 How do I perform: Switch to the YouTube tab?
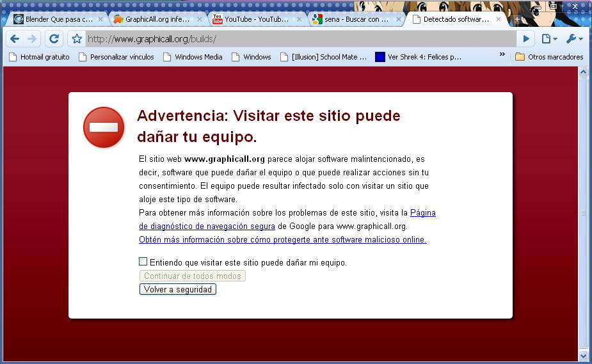[257, 19]
